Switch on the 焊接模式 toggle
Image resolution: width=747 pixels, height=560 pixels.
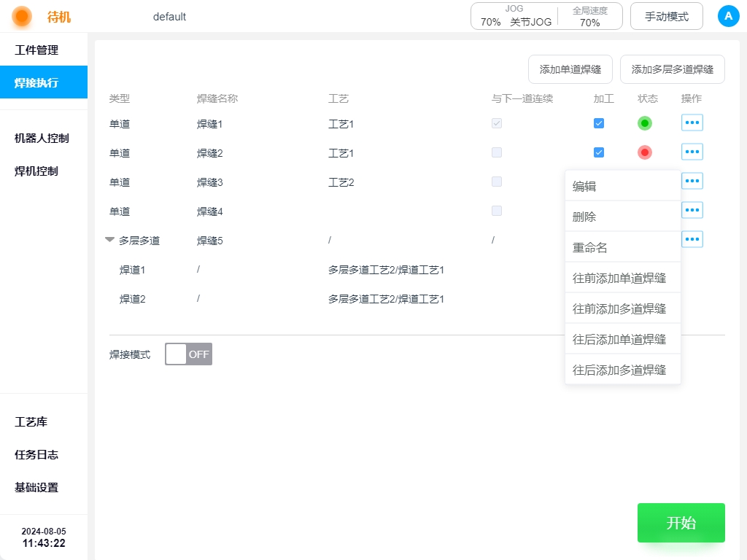[188, 354]
